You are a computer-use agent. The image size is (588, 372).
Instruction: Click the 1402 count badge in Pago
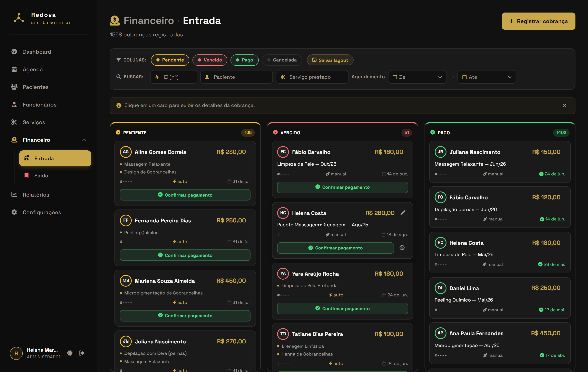(x=561, y=133)
